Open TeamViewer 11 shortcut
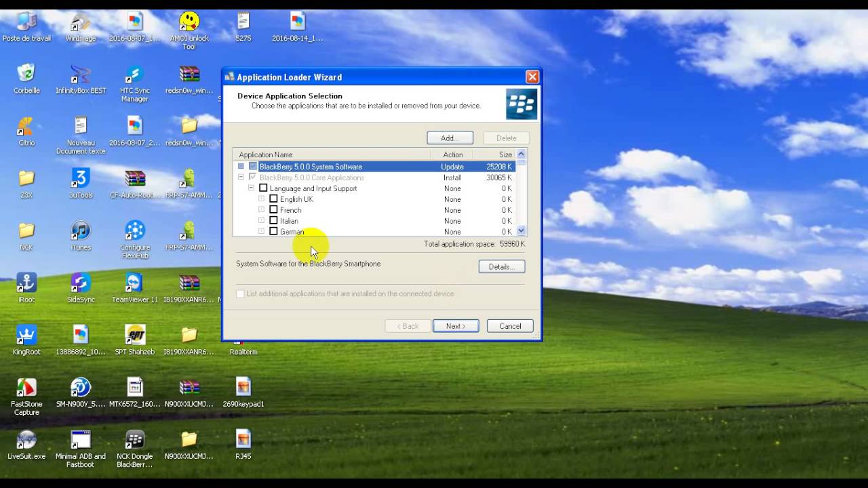The width and height of the screenshot is (868, 488). [x=135, y=288]
